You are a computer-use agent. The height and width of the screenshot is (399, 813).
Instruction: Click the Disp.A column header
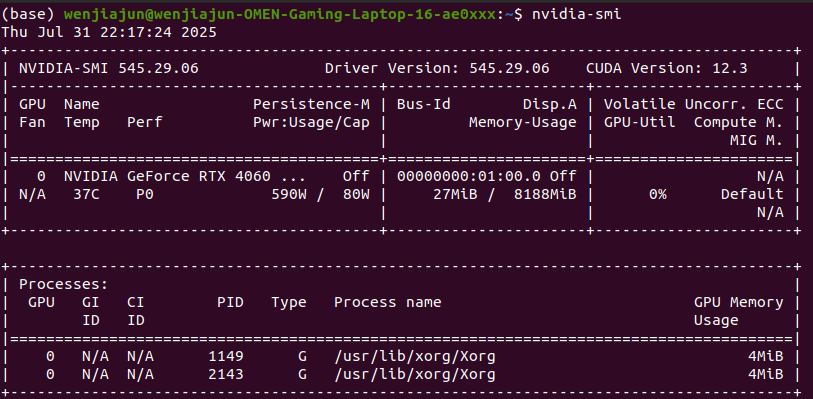point(550,105)
